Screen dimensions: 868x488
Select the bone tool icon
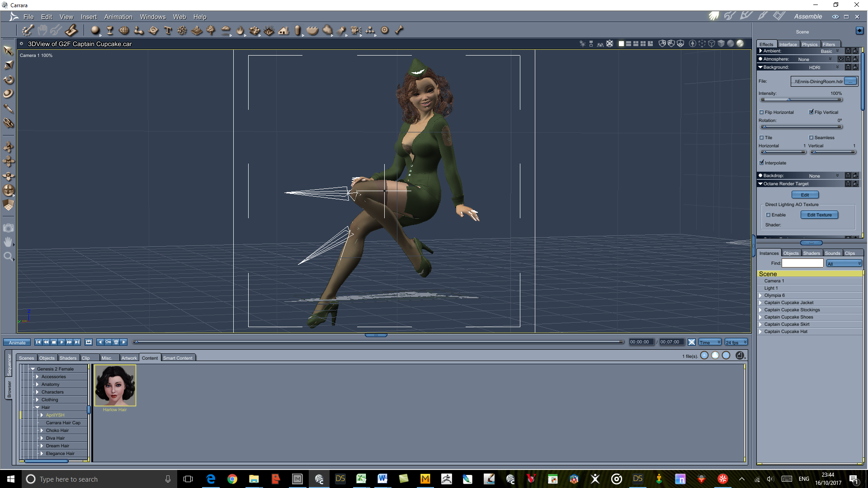(x=399, y=30)
